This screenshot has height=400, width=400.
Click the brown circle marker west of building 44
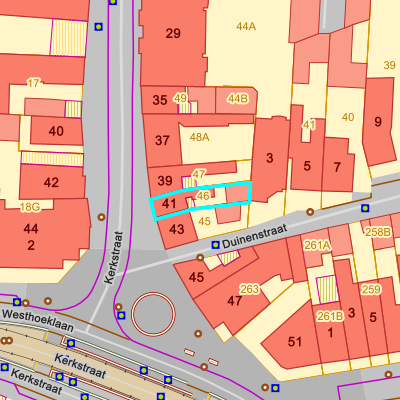(x=101, y=217)
